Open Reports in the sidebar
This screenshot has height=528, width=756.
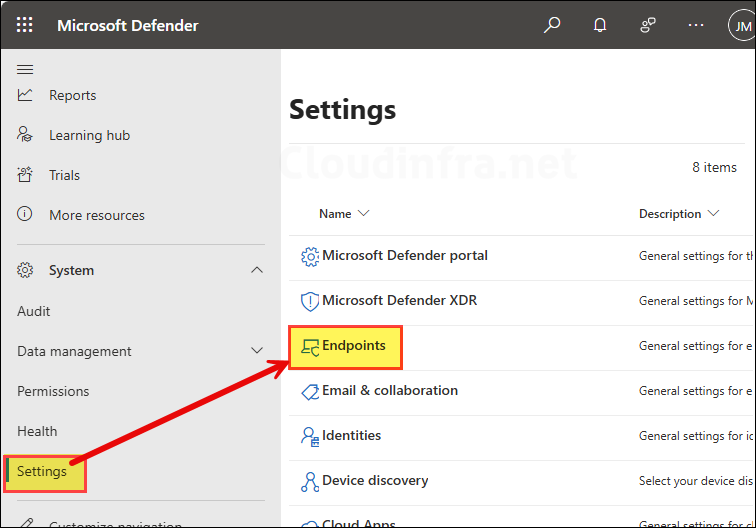tap(73, 95)
